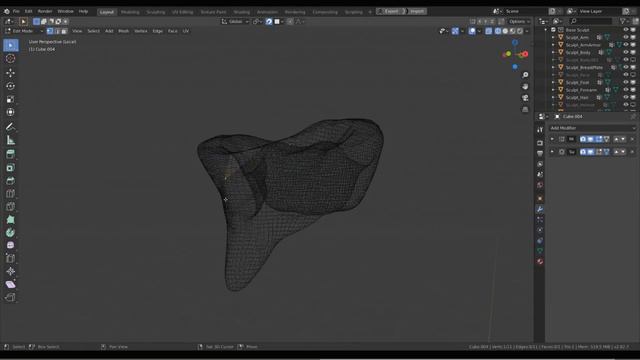Open the Options dropdown
This screenshot has height=360, width=640.
[519, 22]
